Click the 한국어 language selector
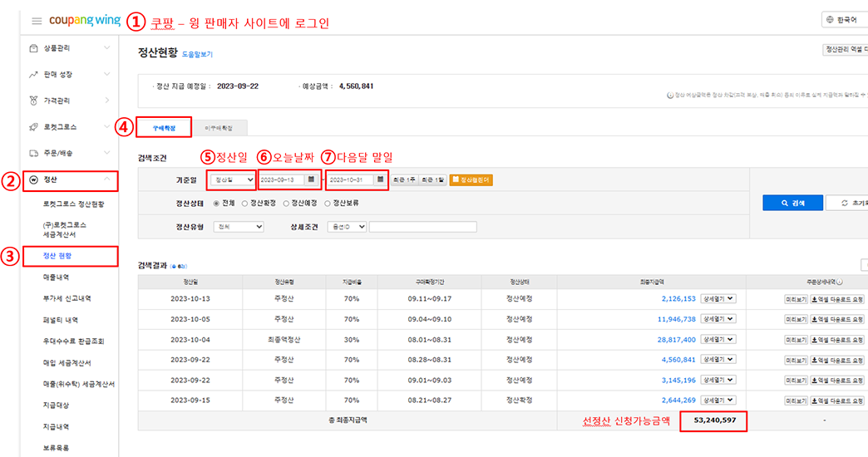The image size is (868, 457). [x=845, y=19]
